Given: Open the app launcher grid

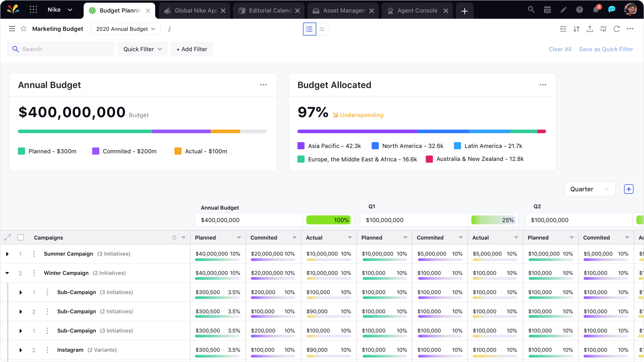Looking at the screenshot, I should (33, 10).
